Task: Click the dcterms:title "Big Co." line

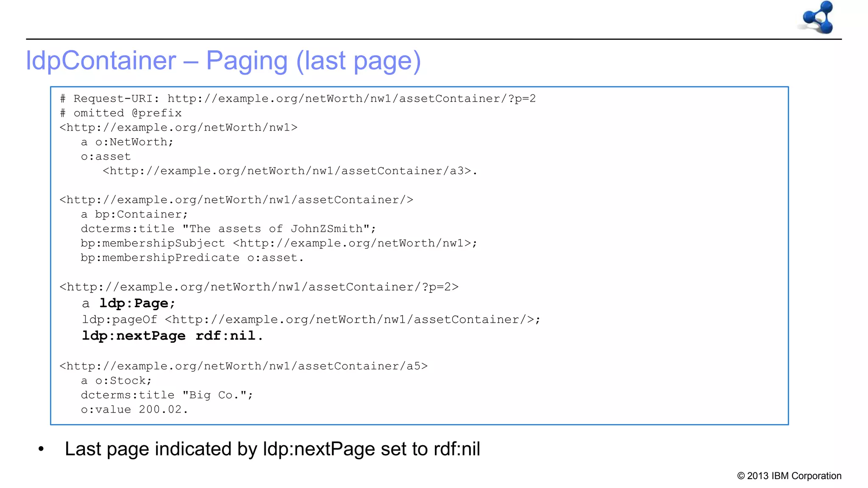Action: 167,395
